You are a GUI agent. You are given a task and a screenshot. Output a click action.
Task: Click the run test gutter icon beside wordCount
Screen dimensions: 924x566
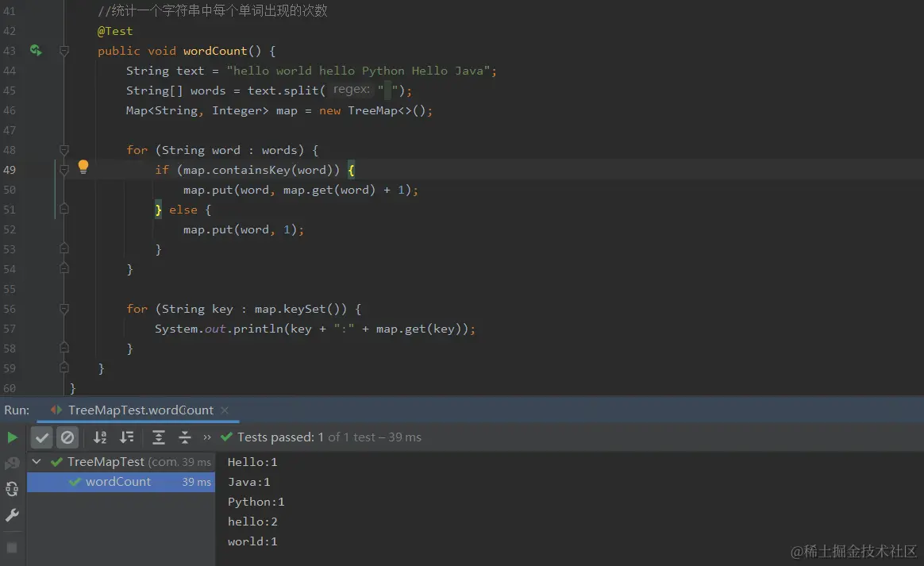36,51
